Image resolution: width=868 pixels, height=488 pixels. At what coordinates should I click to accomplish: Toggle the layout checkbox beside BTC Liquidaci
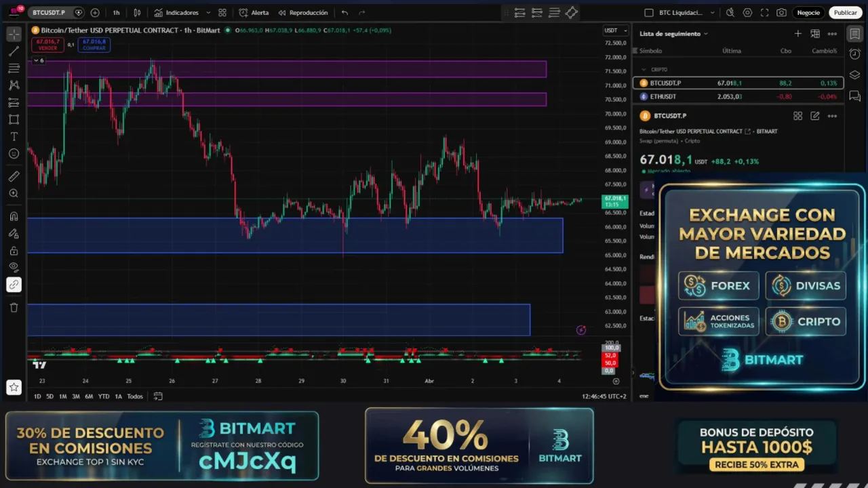point(649,12)
